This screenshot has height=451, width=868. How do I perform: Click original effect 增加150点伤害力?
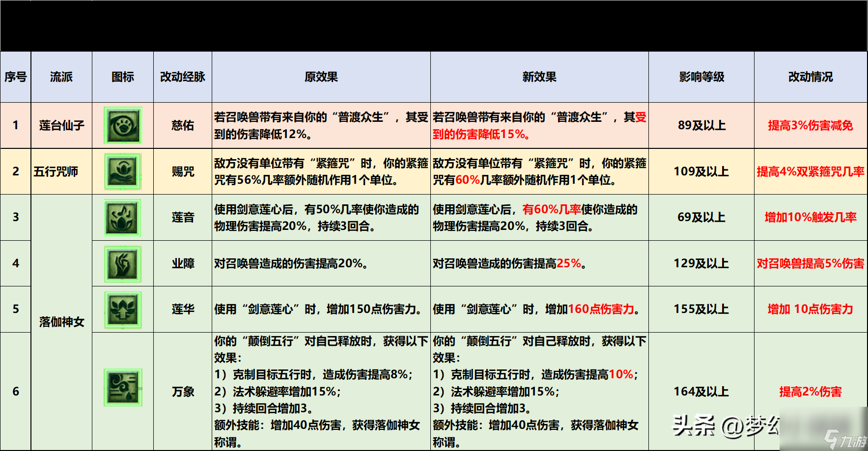[321, 309]
